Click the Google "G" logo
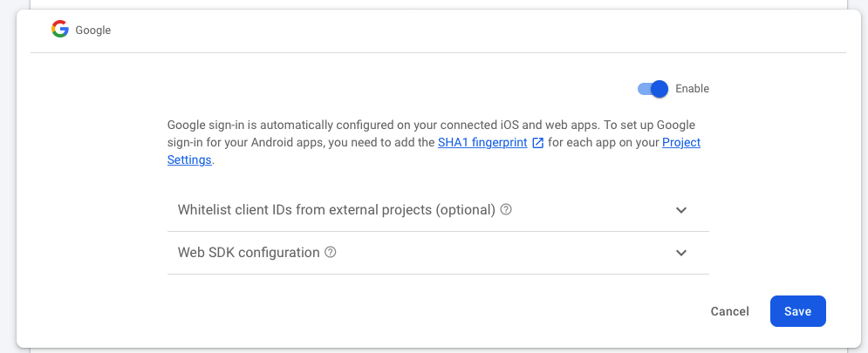 pos(59,30)
